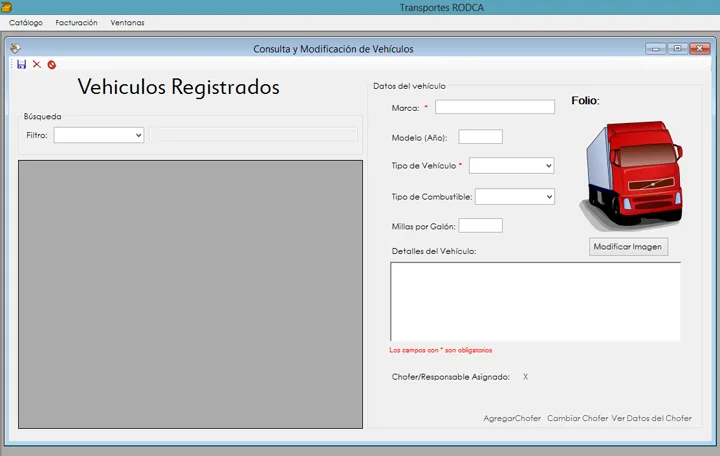The width and height of the screenshot is (720, 456).
Task: Maximize the Consulta y Modificación window
Action: pyautogui.click(x=677, y=48)
